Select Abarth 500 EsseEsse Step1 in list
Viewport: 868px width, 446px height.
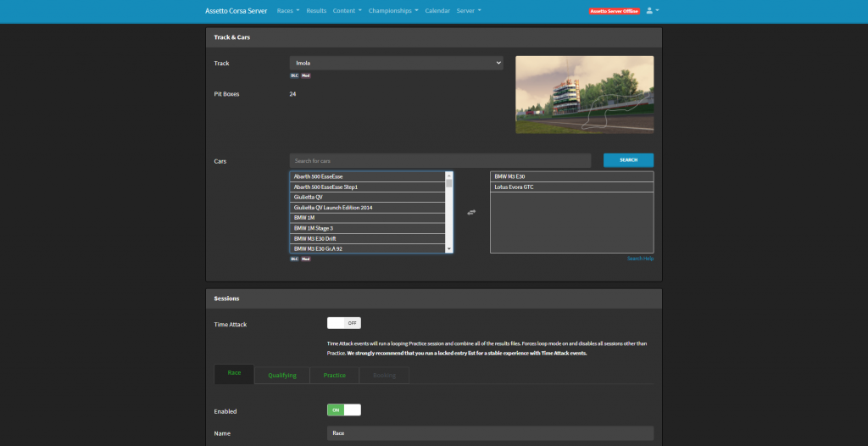(368, 187)
